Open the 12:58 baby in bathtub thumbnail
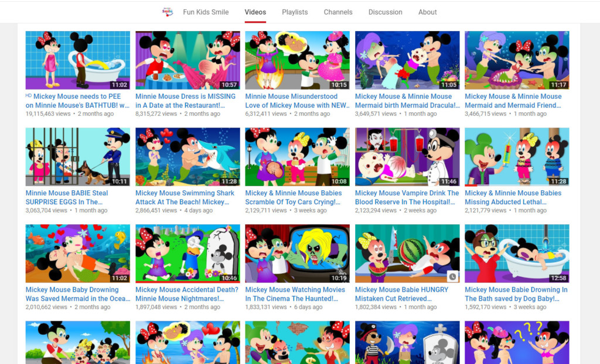The image size is (600, 364). (x=516, y=253)
